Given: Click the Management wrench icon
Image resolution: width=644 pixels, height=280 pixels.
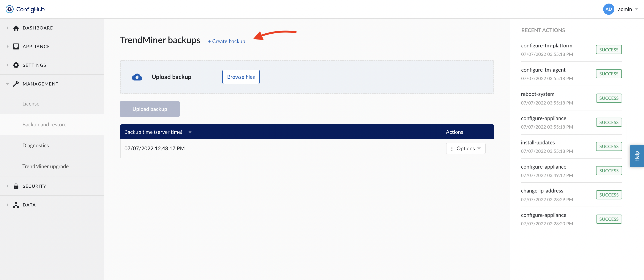Looking at the screenshot, I should point(16,84).
